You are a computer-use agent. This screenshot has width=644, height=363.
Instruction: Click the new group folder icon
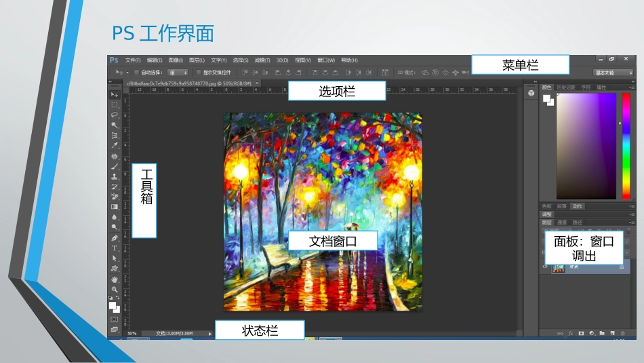tap(602, 333)
